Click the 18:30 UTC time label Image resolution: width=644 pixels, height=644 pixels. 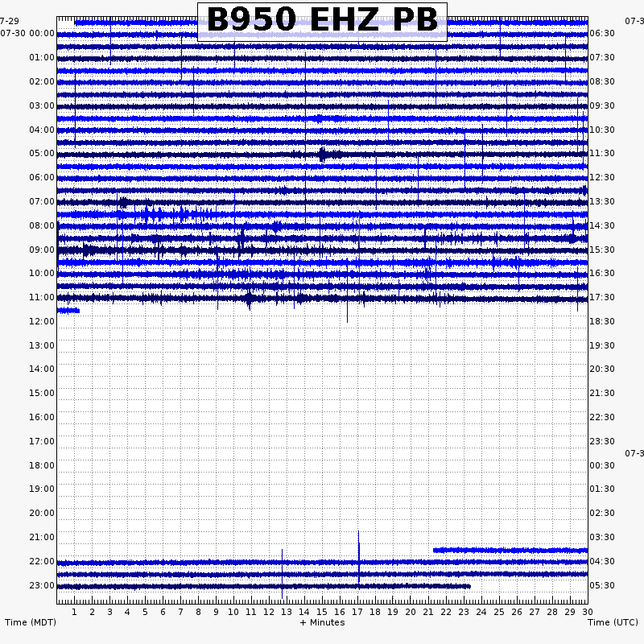pyautogui.click(x=602, y=321)
